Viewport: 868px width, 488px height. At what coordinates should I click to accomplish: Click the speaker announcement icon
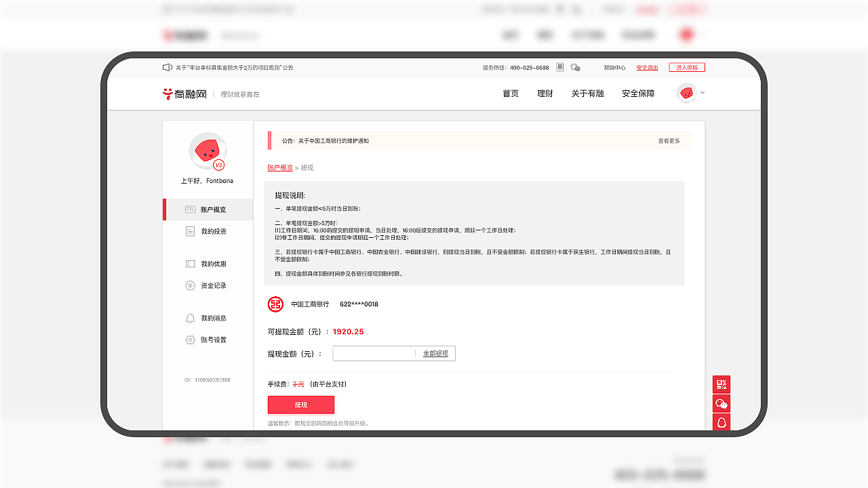[167, 67]
